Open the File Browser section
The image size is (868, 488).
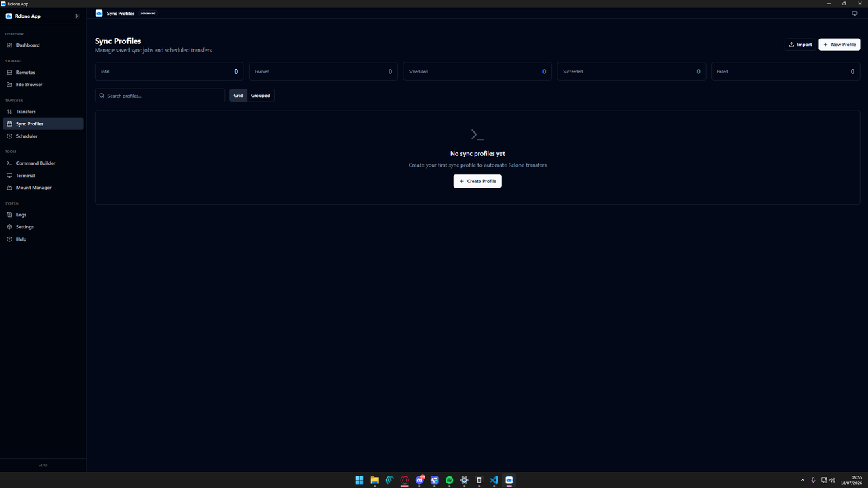(x=43, y=85)
